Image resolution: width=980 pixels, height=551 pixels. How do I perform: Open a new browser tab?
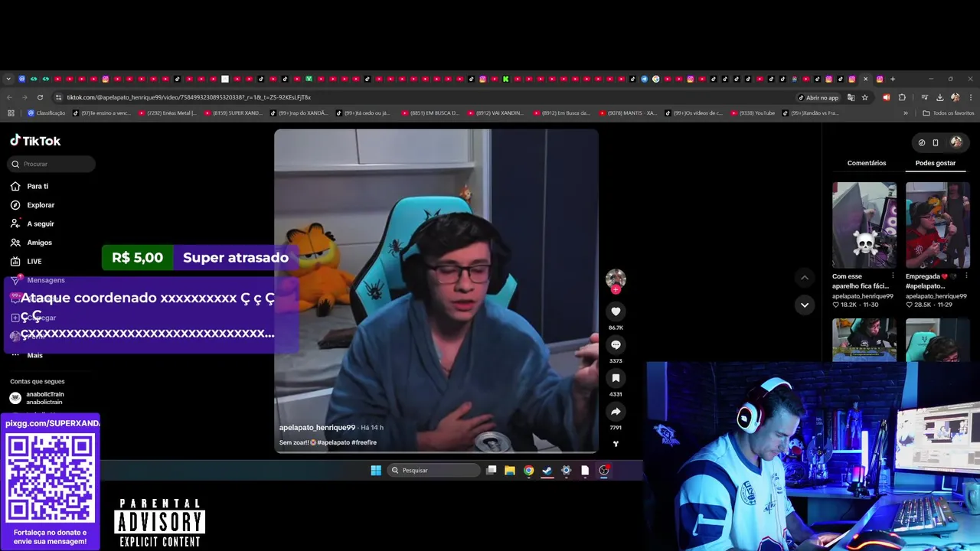point(893,79)
